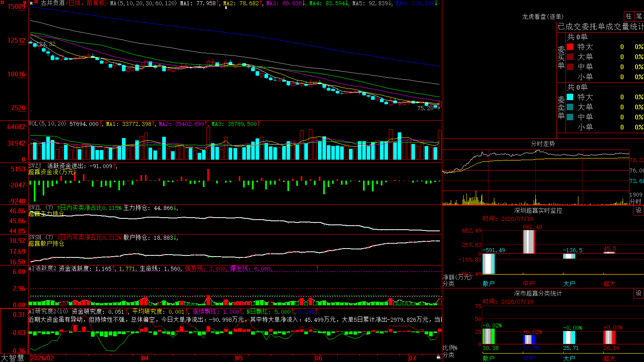Select 07 month marker on timeline
The width and height of the screenshot is (644, 362).
tap(413, 358)
